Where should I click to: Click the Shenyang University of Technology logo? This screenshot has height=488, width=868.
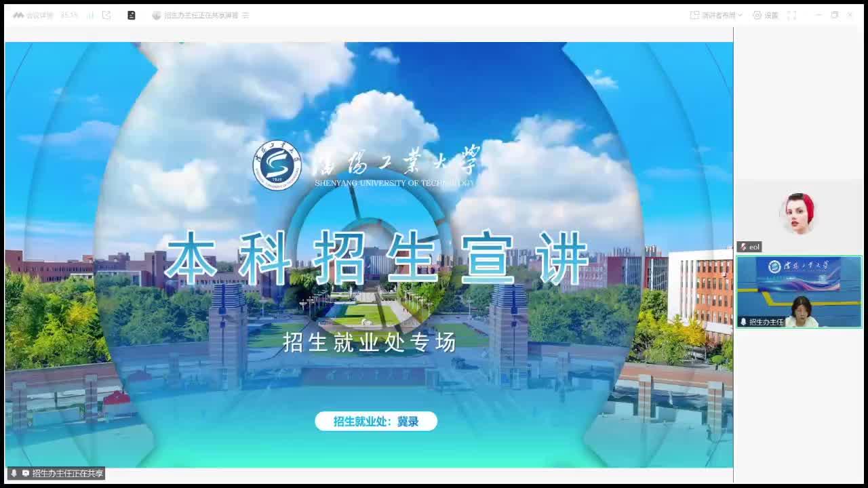276,165
